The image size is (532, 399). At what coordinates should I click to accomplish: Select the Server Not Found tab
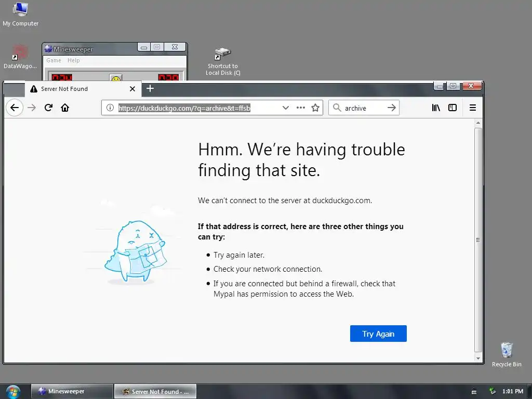coord(83,89)
